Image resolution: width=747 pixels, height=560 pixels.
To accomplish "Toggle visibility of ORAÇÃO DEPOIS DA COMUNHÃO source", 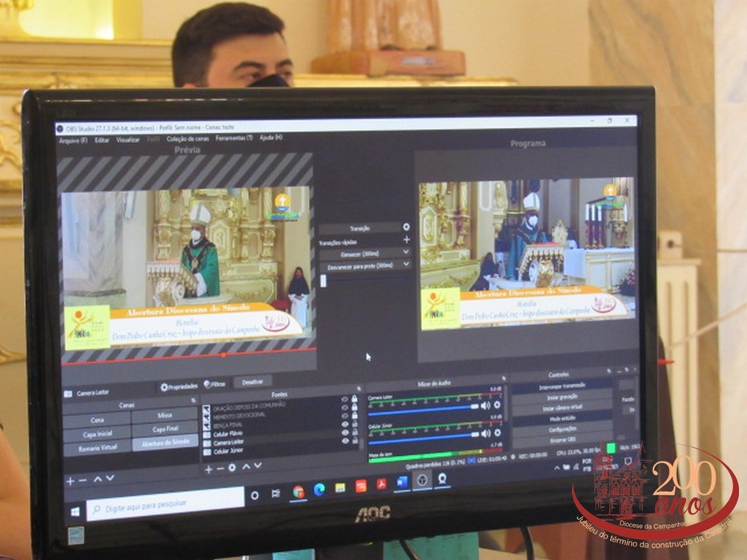I will pyautogui.click(x=345, y=399).
